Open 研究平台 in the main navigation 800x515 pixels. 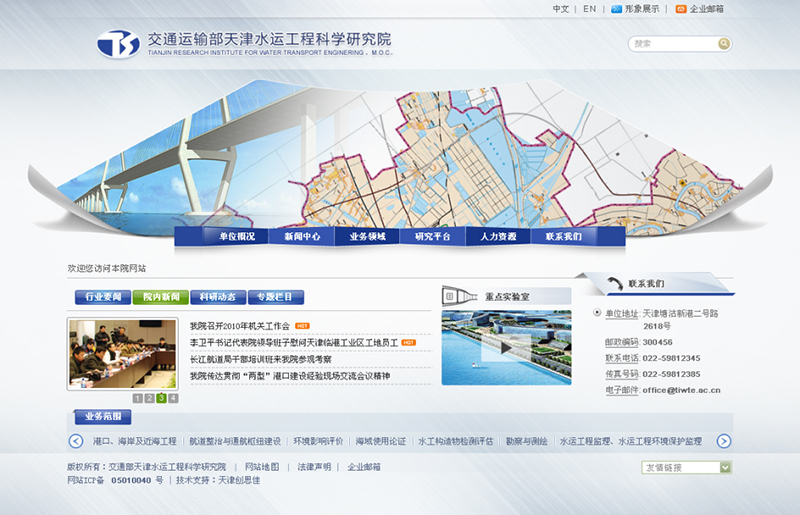click(x=433, y=237)
